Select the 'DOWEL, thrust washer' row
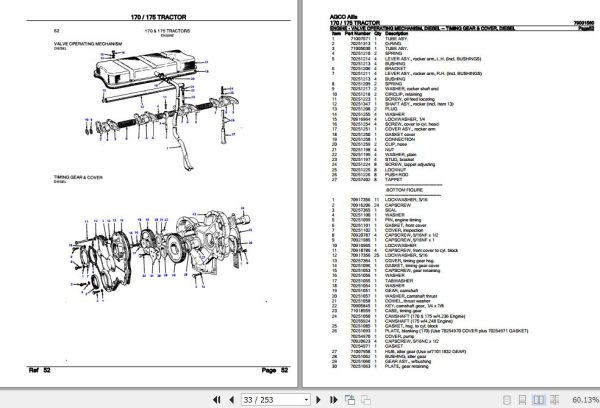 [381, 301]
